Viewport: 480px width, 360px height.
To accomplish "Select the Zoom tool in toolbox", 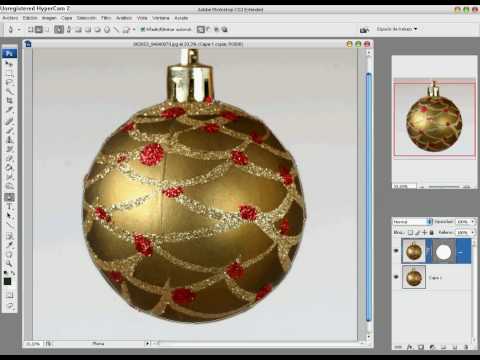I will pyautogui.click(x=9, y=264).
